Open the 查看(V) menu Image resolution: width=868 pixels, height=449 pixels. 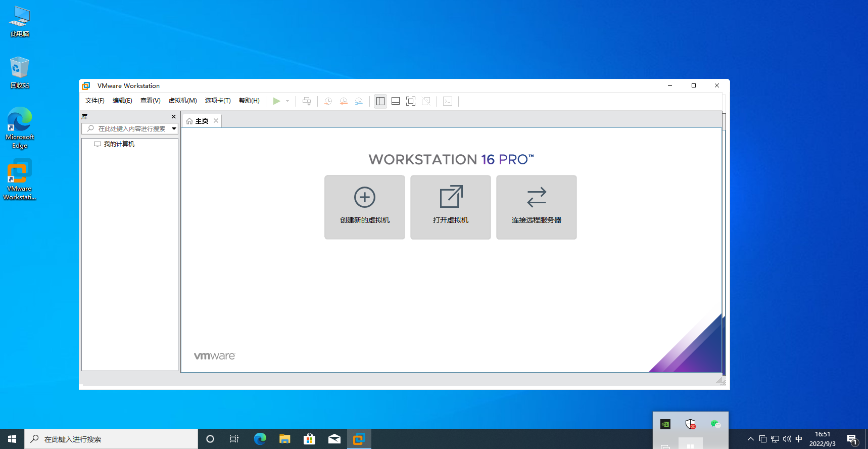(x=151, y=101)
